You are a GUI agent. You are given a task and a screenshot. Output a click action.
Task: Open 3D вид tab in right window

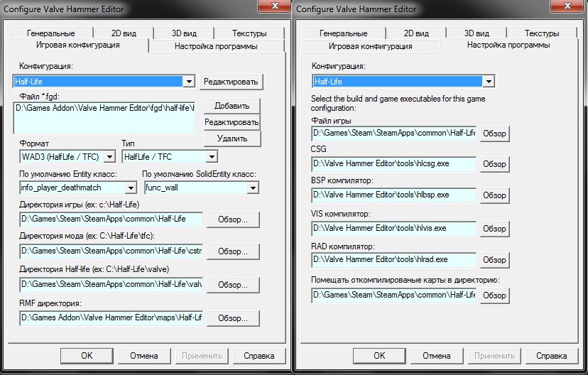click(x=477, y=33)
